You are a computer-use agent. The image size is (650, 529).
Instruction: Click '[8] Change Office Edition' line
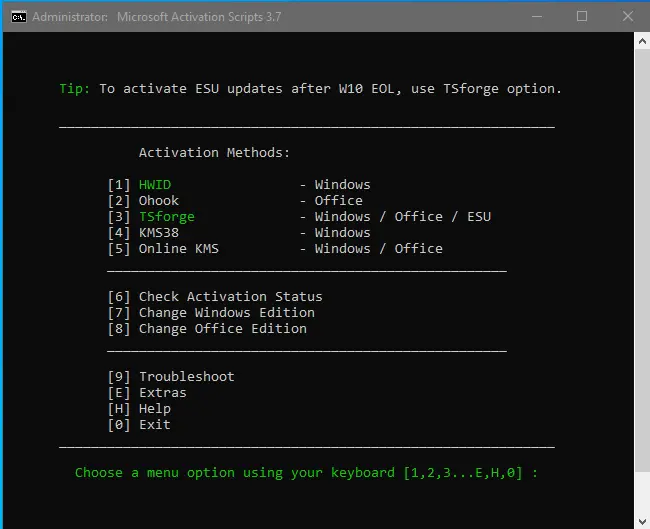[x=207, y=329]
